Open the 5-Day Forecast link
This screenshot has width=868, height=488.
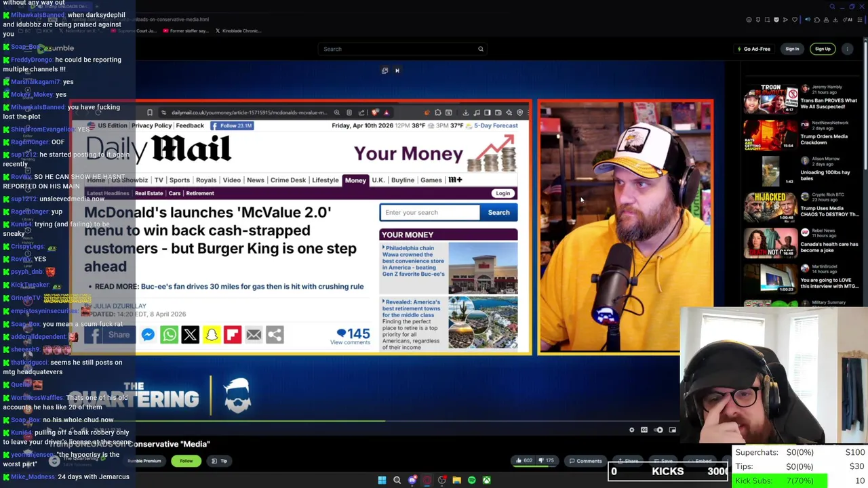496,125
